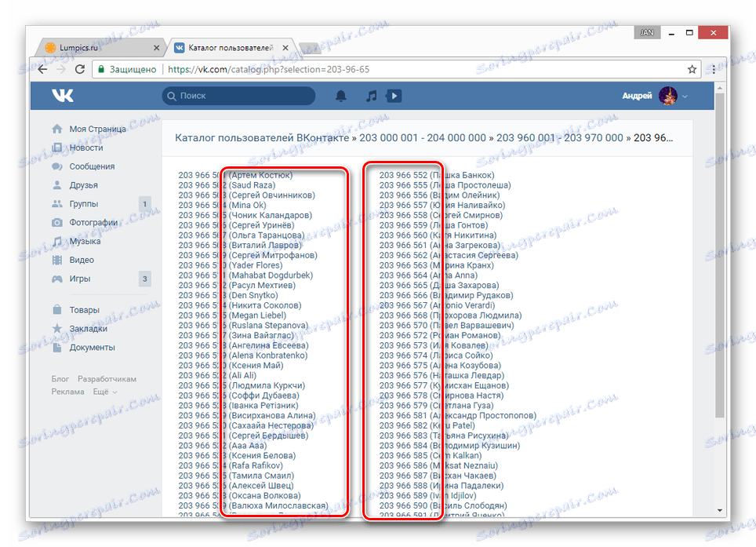This screenshot has height=547, width=756.
Task: Click the Товары bag icon
Action: [57, 310]
